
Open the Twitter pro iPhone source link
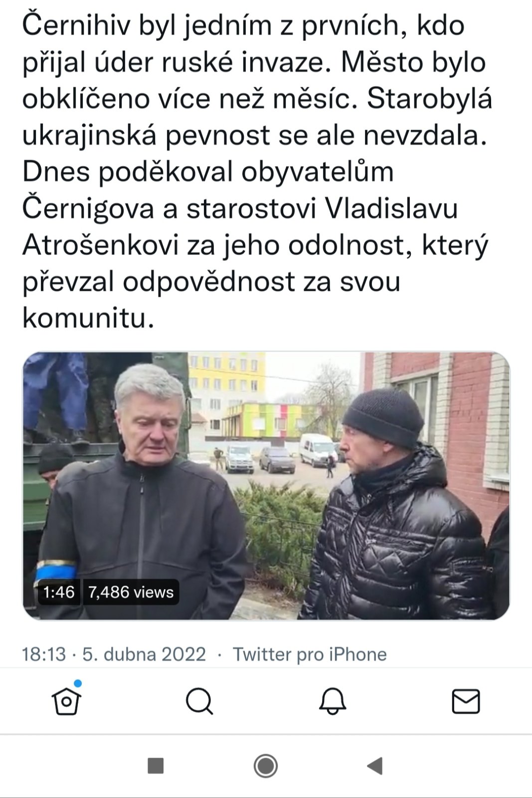[x=310, y=654]
